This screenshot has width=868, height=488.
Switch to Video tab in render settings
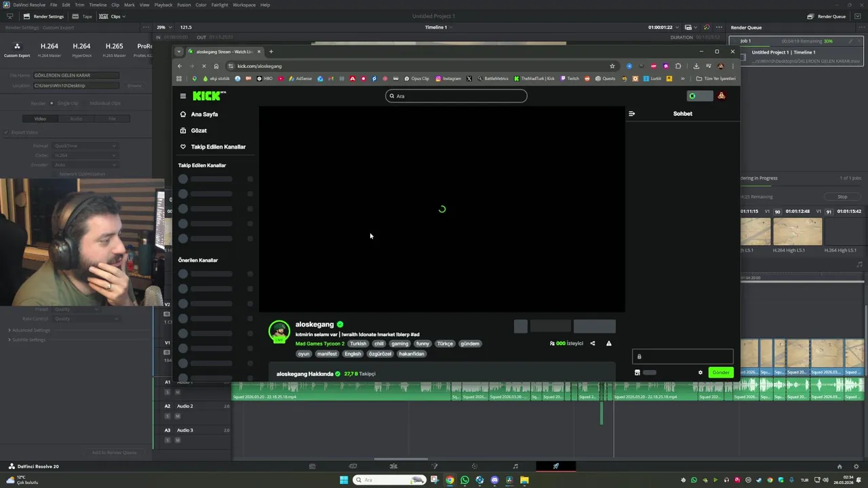pos(40,119)
